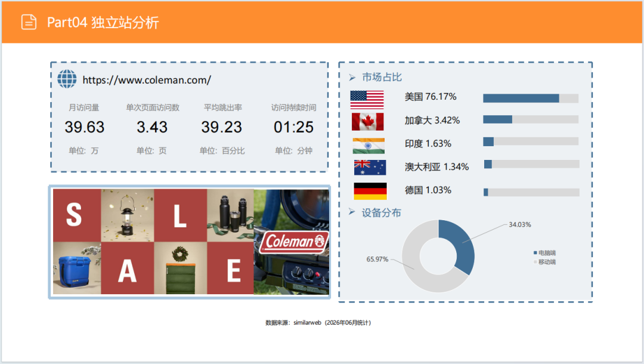644x364 pixels.
Task: Click the 访问持续时间 label
Action: pyautogui.click(x=293, y=107)
